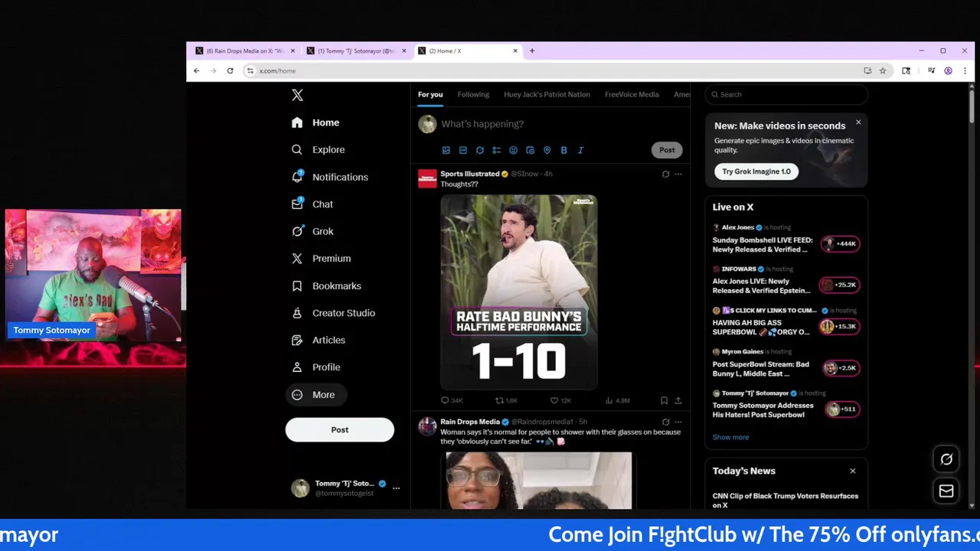This screenshot has height=551, width=980.
Task: Open Premium in the sidebar
Action: [321, 259]
